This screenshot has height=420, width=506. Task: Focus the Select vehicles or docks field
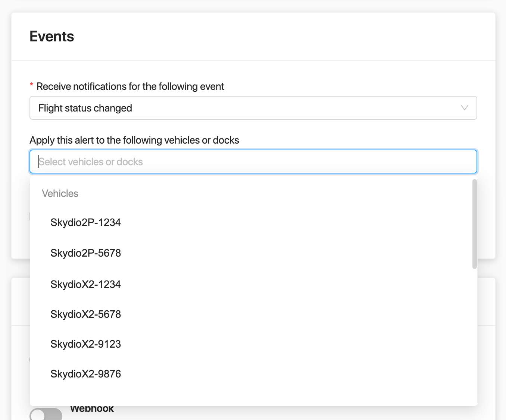pyautogui.click(x=253, y=162)
